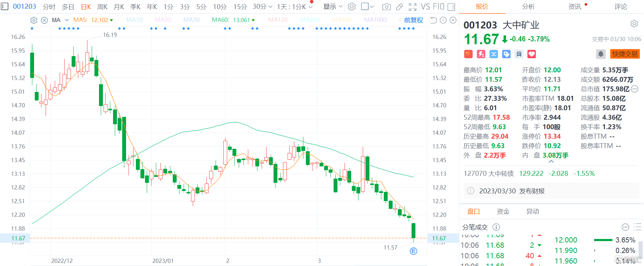644x266 pixels.
Task: Click the China flag market icon
Action: 468,54
